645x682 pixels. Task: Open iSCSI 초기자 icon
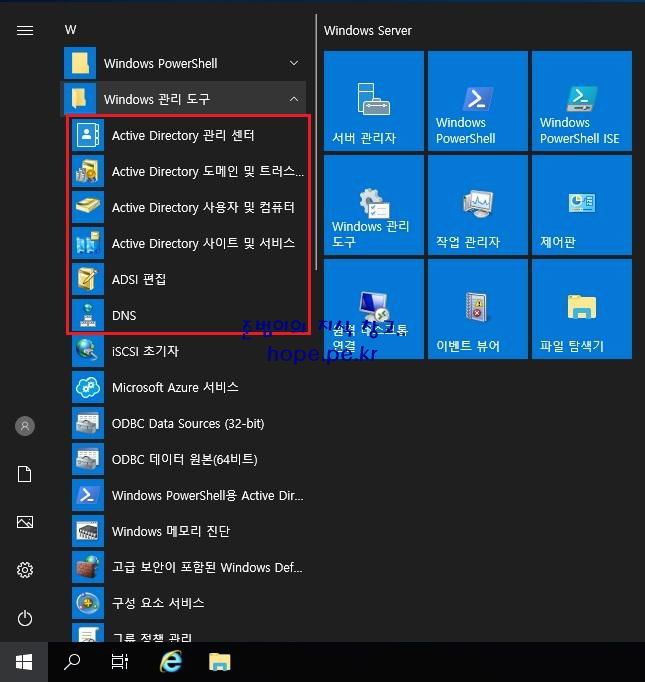[88, 351]
